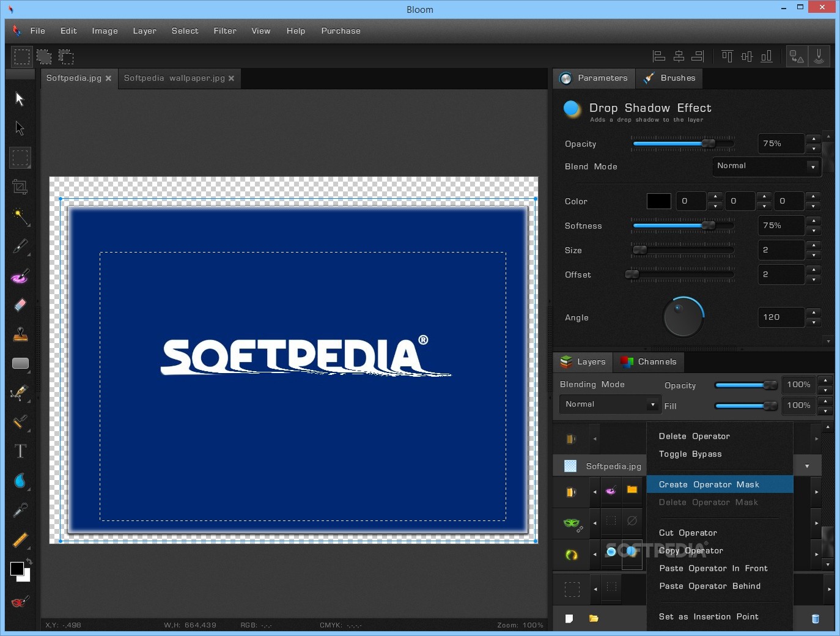Select the Eraser tool
This screenshot has height=636, width=840.
pos(20,305)
